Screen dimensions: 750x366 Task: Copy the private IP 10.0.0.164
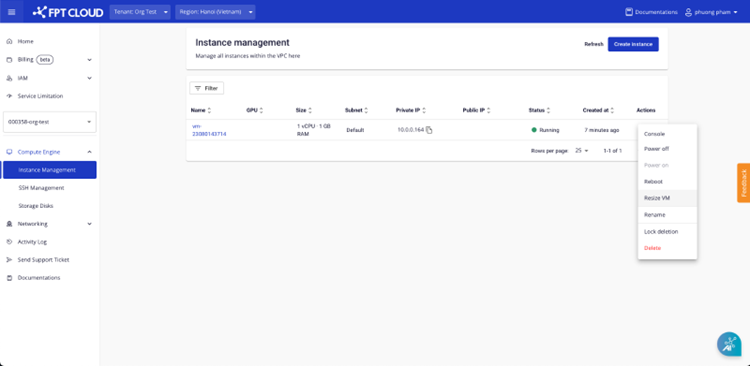click(x=429, y=130)
